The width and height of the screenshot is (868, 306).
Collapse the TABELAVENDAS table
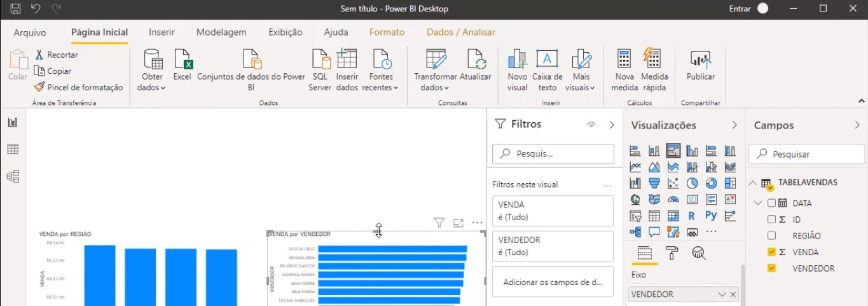(x=753, y=183)
